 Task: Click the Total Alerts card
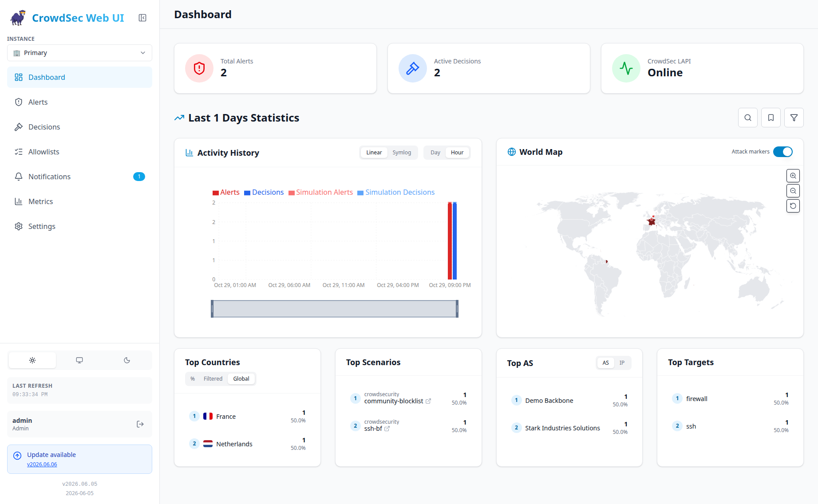pyautogui.click(x=276, y=68)
